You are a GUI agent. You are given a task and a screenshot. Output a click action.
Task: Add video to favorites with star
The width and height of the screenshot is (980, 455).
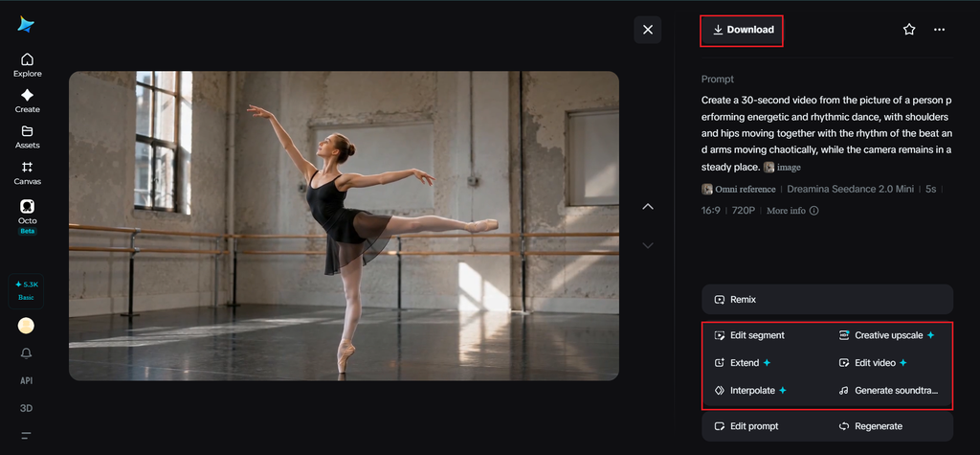[x=909, y=30]
